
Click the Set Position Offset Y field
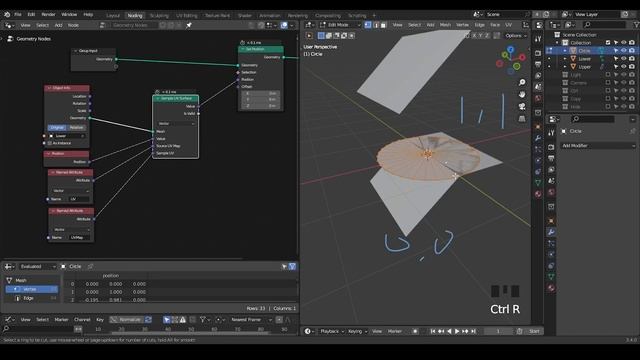260,100
